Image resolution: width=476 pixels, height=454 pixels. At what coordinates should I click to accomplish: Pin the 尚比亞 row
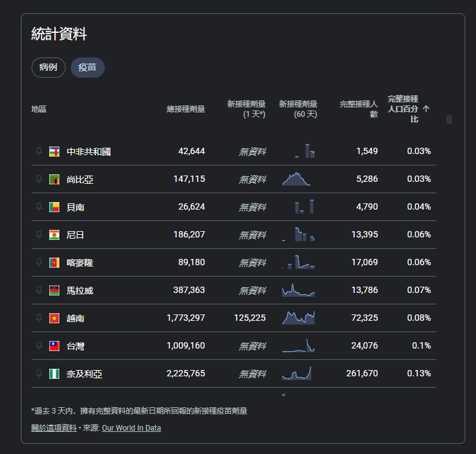pos(39,179)
